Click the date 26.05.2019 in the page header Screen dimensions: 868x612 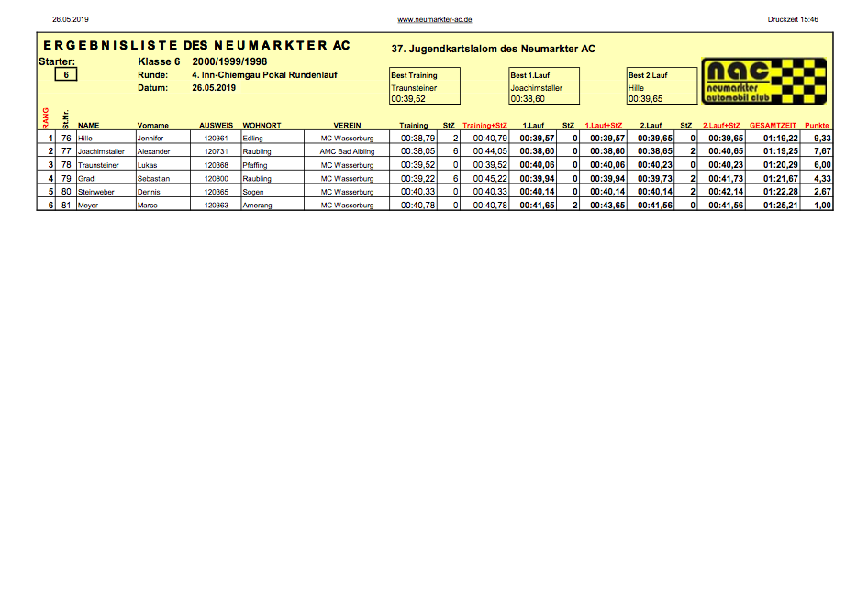point(71,19)
